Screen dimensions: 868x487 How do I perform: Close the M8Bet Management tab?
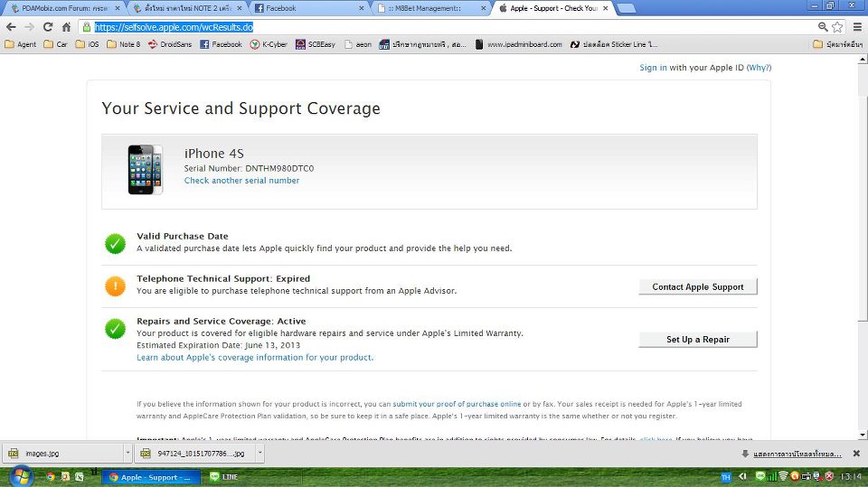483,8
